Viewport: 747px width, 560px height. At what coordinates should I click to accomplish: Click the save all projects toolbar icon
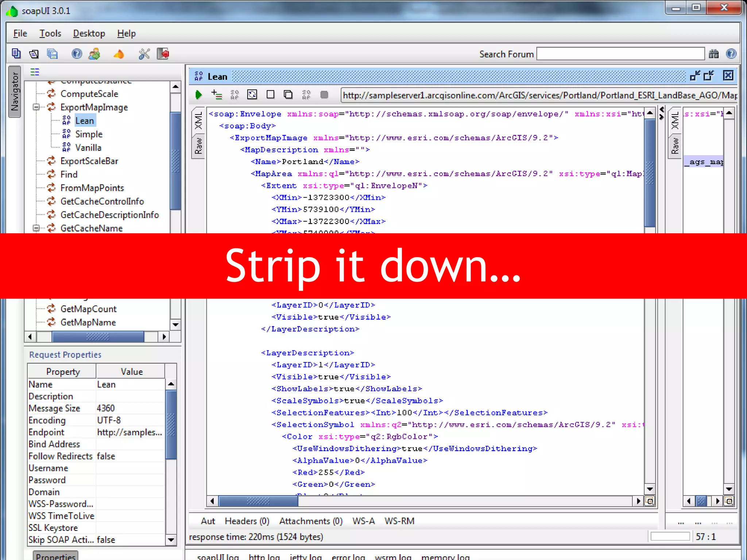pos(53,54)
